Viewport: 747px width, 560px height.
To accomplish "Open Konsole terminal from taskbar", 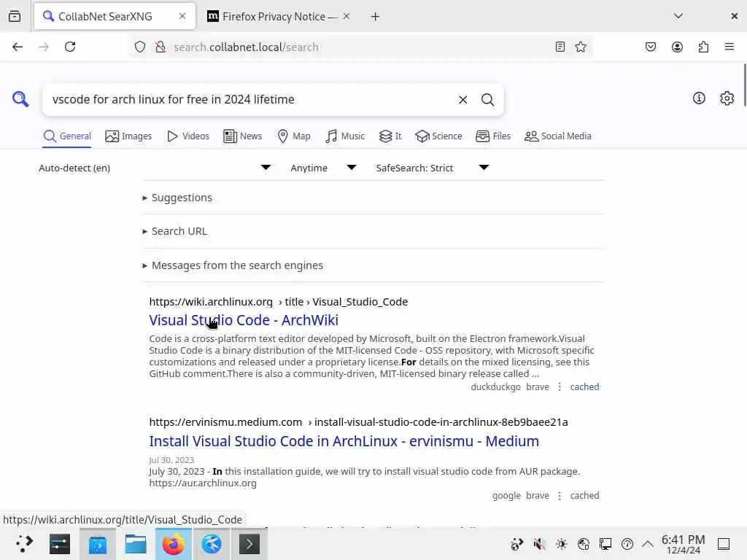I will point(249,544).
